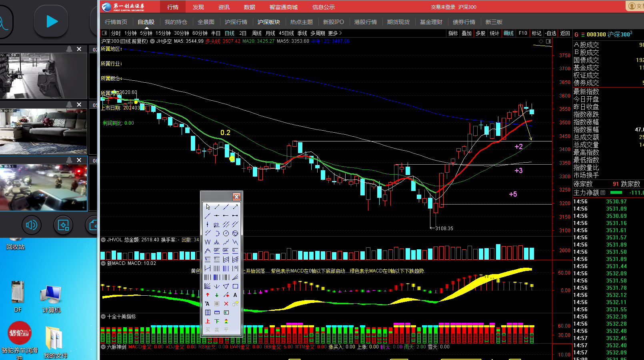Place a red up arrow marker

(x=208, y=295)
